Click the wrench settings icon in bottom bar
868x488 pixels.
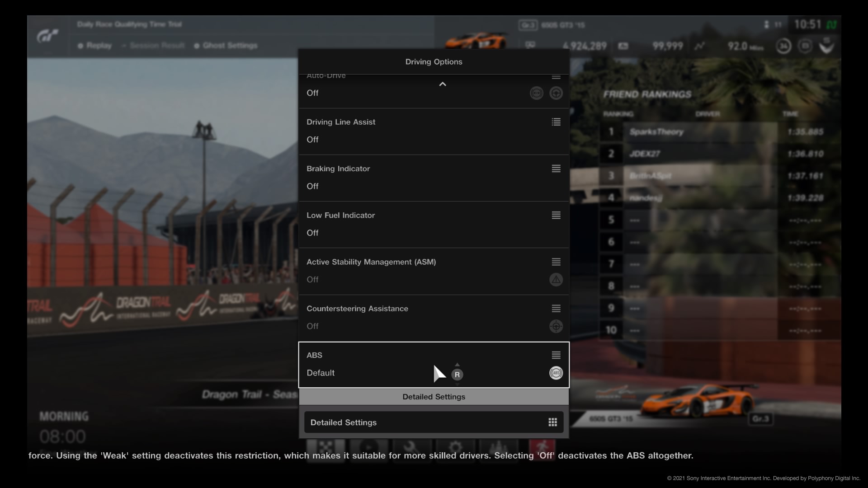coord(411,447)
